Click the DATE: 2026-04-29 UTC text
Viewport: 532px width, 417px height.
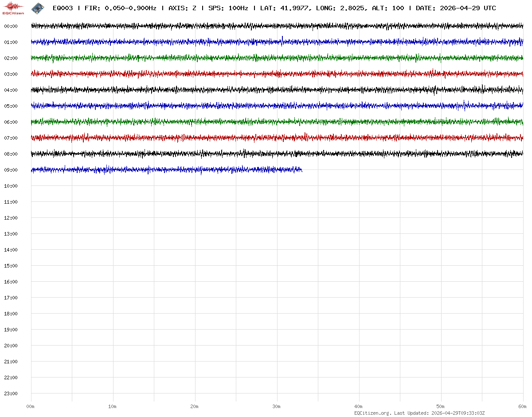tap(456, 8)
